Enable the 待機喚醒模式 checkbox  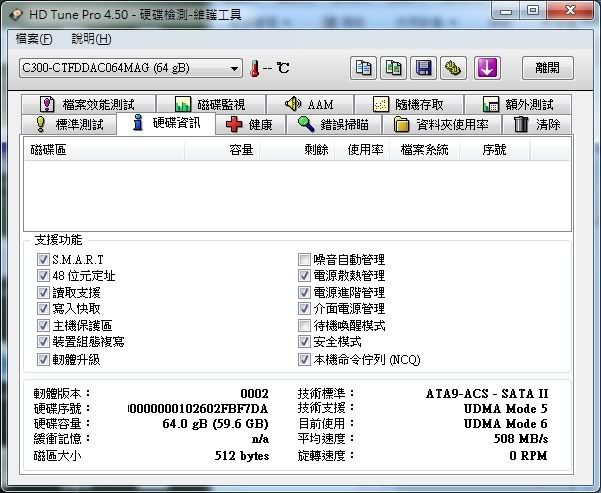point(304,325)
